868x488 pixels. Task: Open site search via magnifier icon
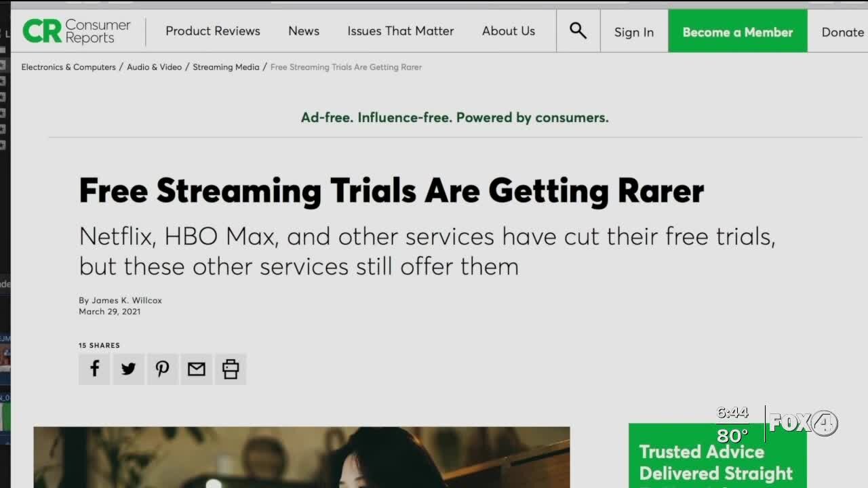click(578, 30)
